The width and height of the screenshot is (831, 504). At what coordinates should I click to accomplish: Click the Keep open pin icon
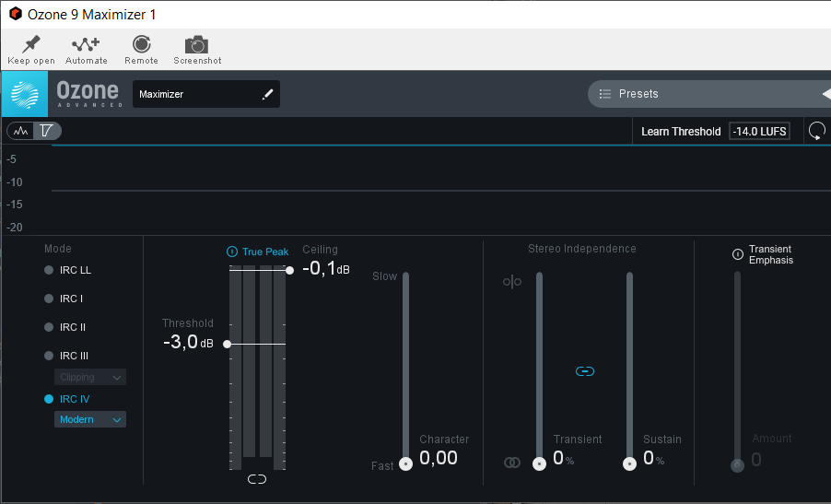click(31, 44)
